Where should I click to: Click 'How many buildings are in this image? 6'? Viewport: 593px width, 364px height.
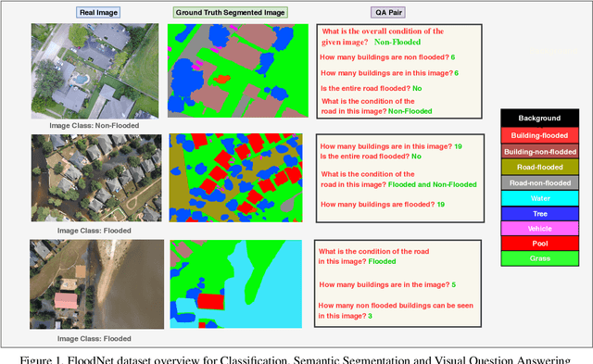[x=389, y=73]
